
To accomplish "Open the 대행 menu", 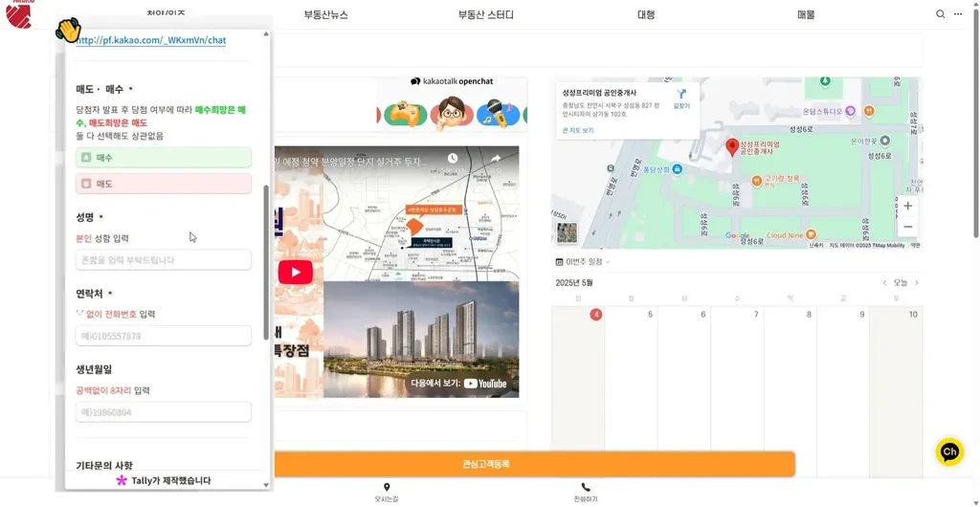I will point(646,14).
